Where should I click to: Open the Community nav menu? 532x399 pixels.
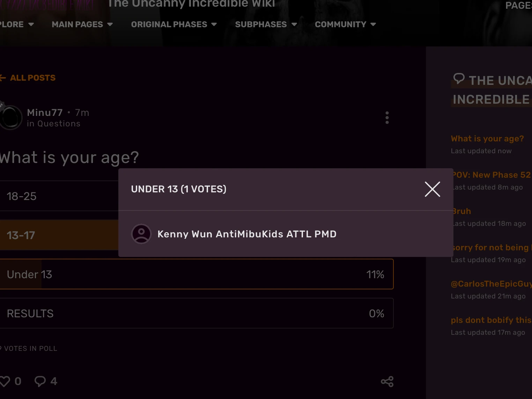pos(345,24)
